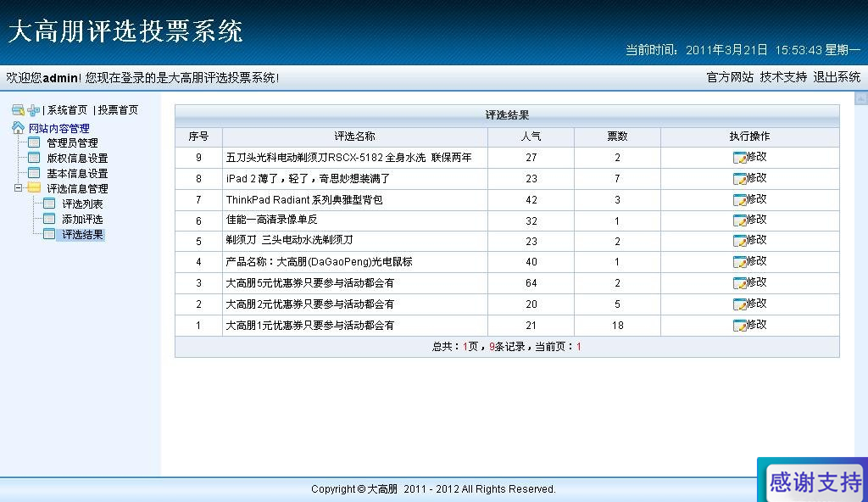The image size is (868, 502).
Task: Click 'ThinkPad Radiant 系列典雅型背包' entry name
Action: [x=304, y=199]
